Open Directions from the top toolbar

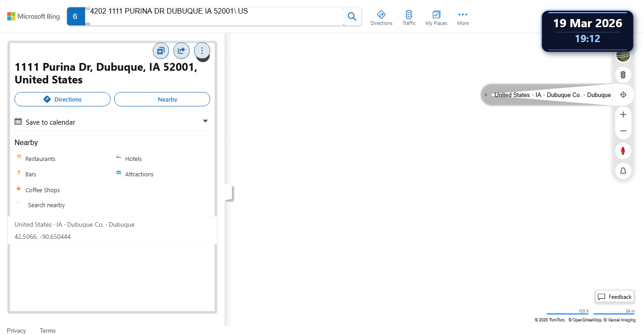click(x=381, y=18)
